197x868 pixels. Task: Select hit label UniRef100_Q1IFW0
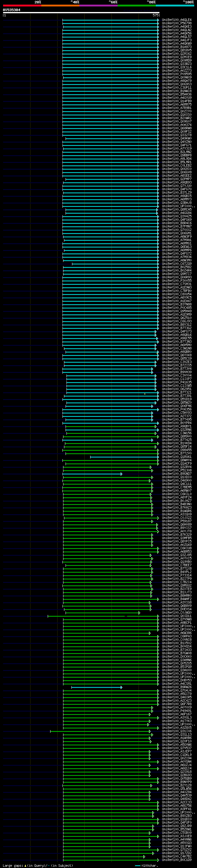click(x=176, y=846)
